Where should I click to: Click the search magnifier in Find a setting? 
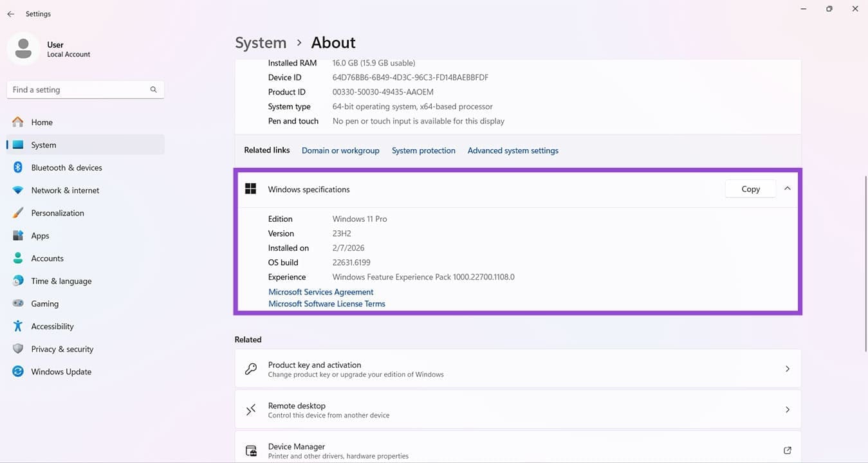153,89
